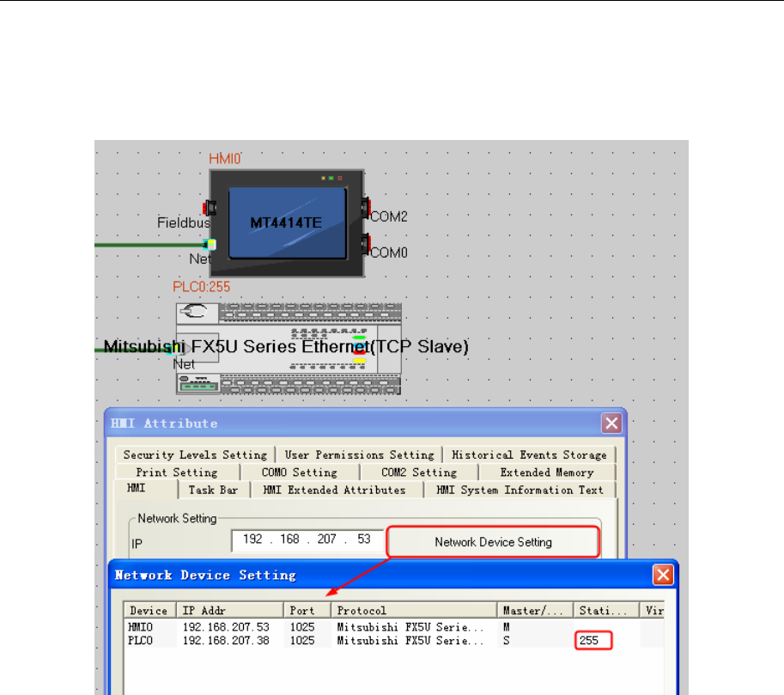Close the HMI Attribute dialog
The width and height of the screenshot is (784, 695).
[611, 424]
